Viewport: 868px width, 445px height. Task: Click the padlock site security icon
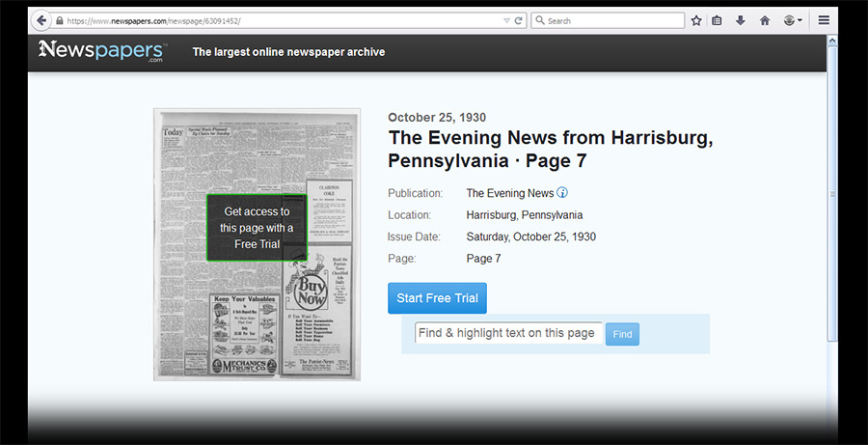[x=60, y=20]
